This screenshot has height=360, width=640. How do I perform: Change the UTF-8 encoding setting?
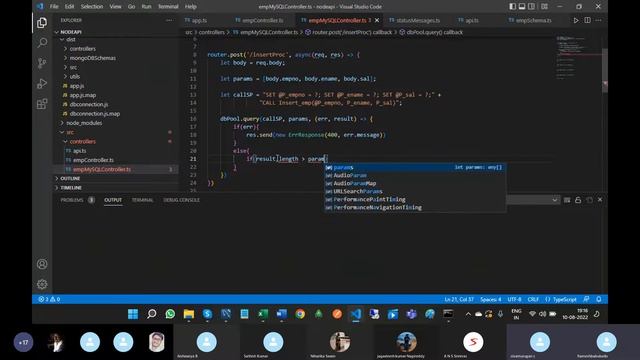pyautogui.click(x=514, y=299)
